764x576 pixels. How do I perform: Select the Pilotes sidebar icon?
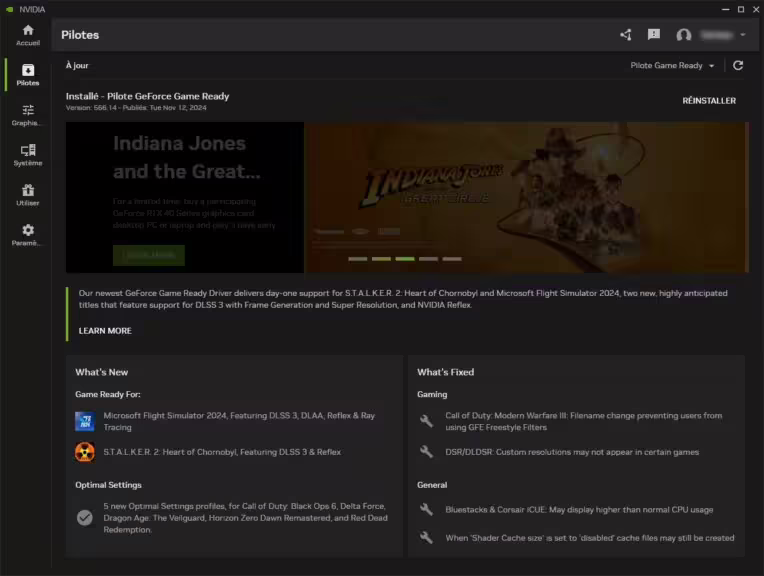28,75
